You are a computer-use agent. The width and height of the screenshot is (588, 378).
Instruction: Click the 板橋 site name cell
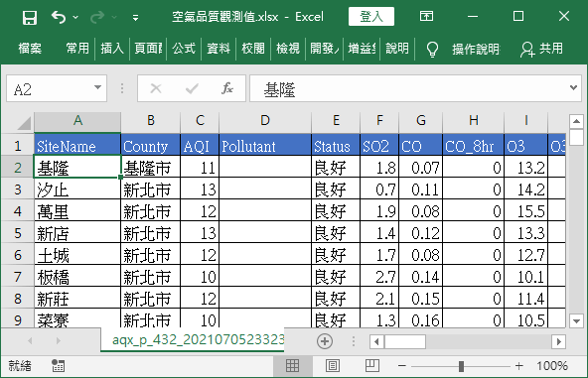[77, 277]
